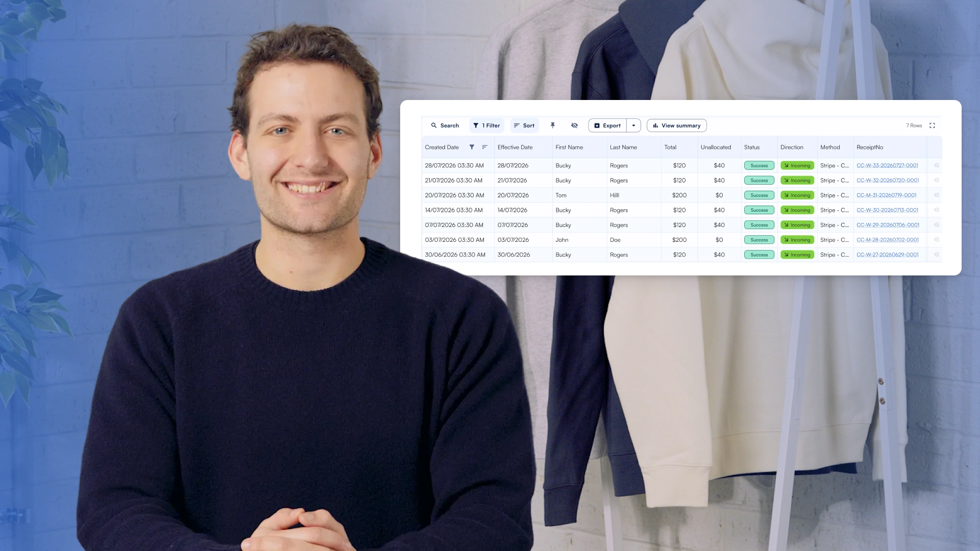This screenshot has height=551, width=980.
Task: Click Success status badge in 28/07/2026 row
Action: click(759, 166)
